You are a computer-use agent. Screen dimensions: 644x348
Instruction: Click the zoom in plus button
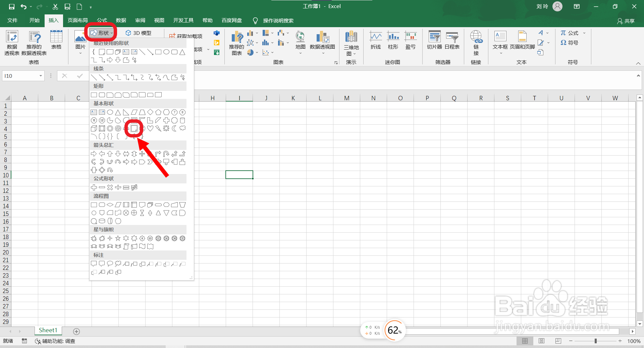click(620, 341)
